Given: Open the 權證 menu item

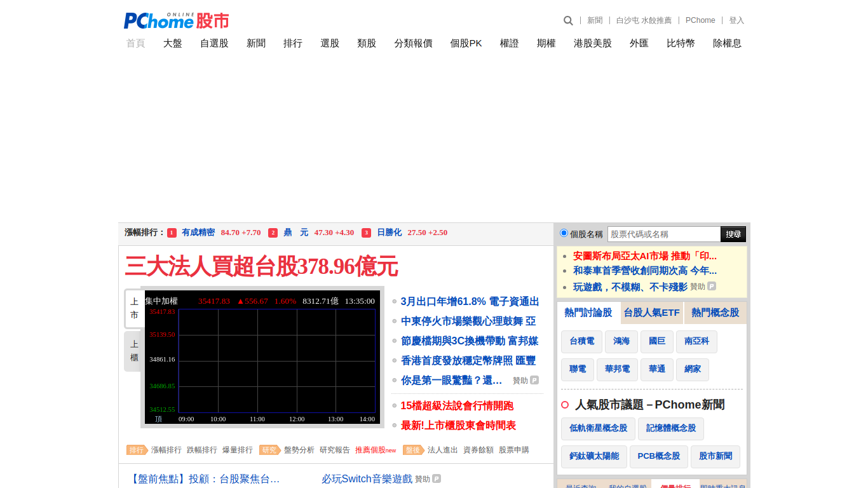Looking at the screenshot, I should pyautogui.click(x=510, y=43).
